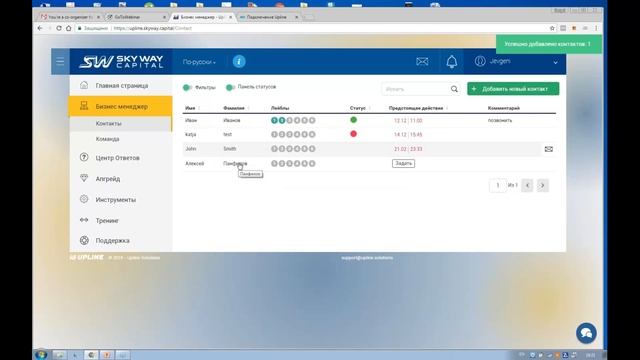This screenshot has height=360, width=640.
Task: Click the 12.12 | 11:00 action date
Action: click(x=408, y=121)
